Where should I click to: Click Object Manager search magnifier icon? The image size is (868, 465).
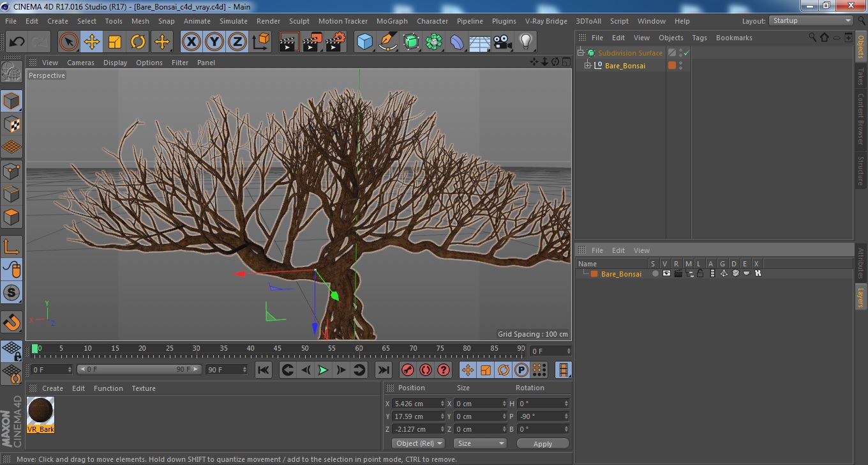(x=812, y=38)
